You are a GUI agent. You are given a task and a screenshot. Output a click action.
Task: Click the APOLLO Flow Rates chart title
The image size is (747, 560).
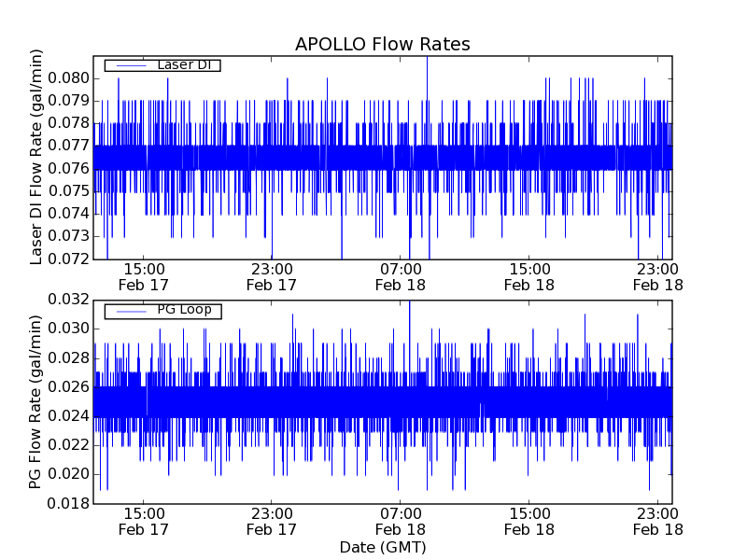[x=382, y=45]
